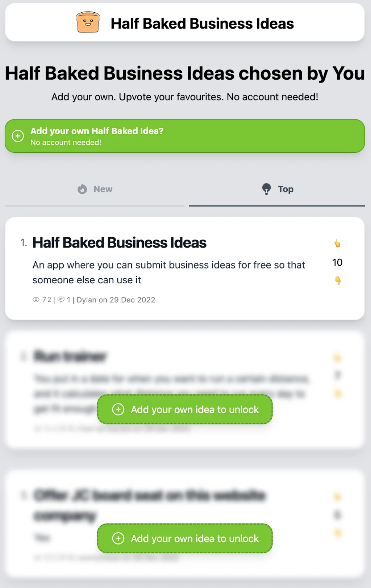The image size is (371, 588).
Task: Click the plus icon inside the unlock button
Action: tap(118, 409)
